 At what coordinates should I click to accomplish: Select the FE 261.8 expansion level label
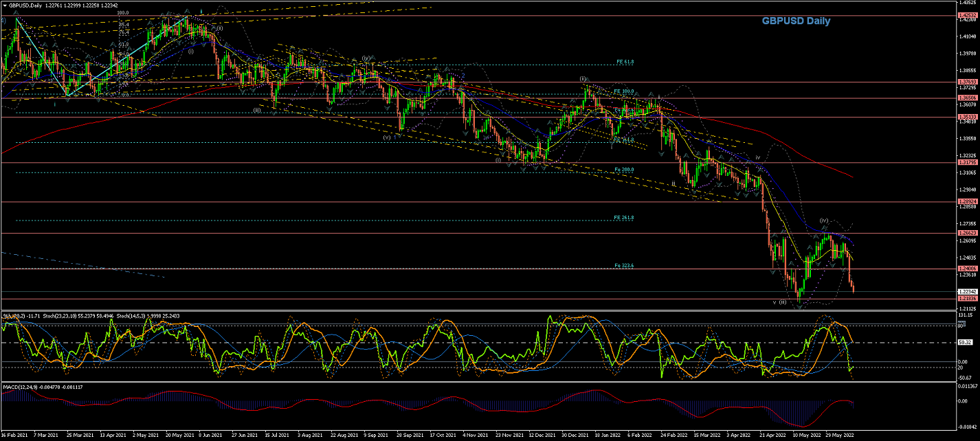point(623,218)
